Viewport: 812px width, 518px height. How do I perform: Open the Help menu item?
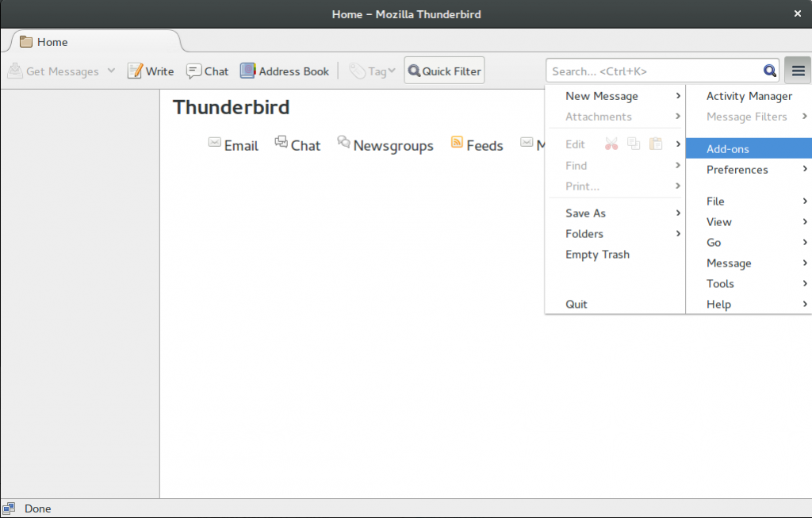(x=749, y=304)
